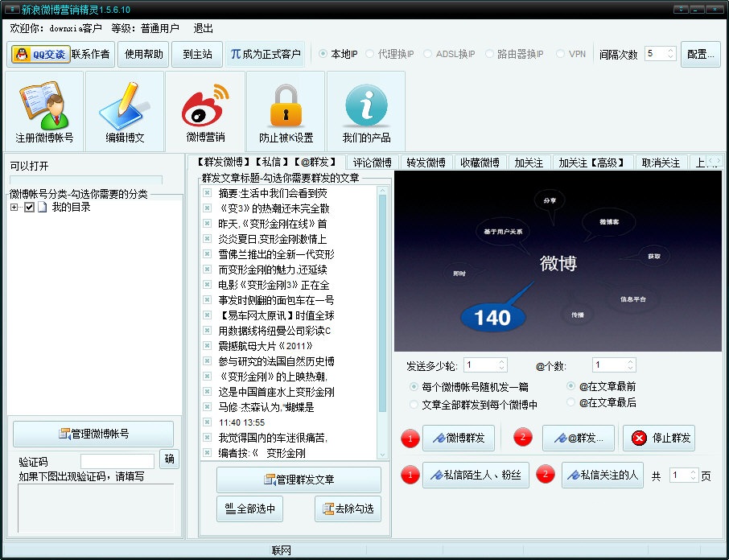This screenshot has height=560, width=729.
Task: Click the article list scrollbar thumb
Action: pos(383,303)
